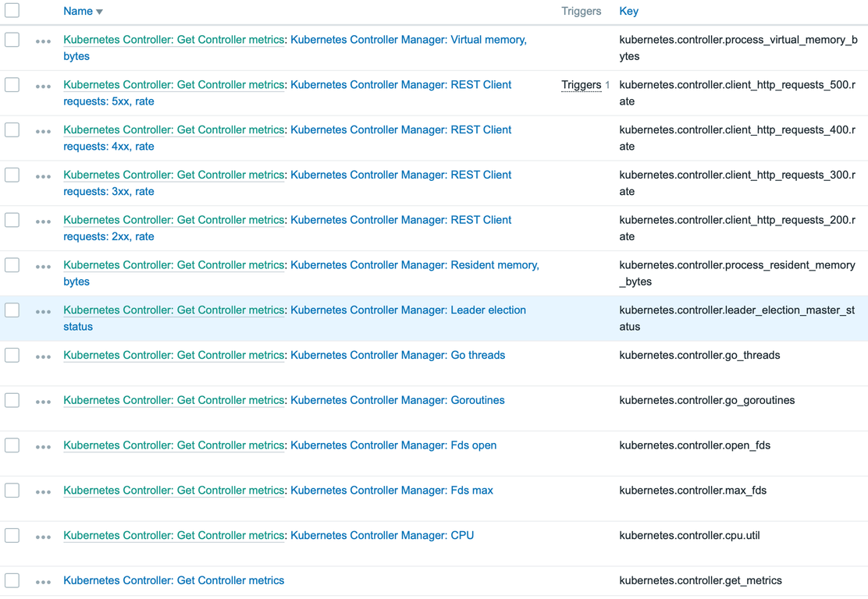The height and width of the screenshot is (599, 868).
Task: Click key text kubernetes.controller.process_virtual_memory_bytes
Action: pos(738,48)
